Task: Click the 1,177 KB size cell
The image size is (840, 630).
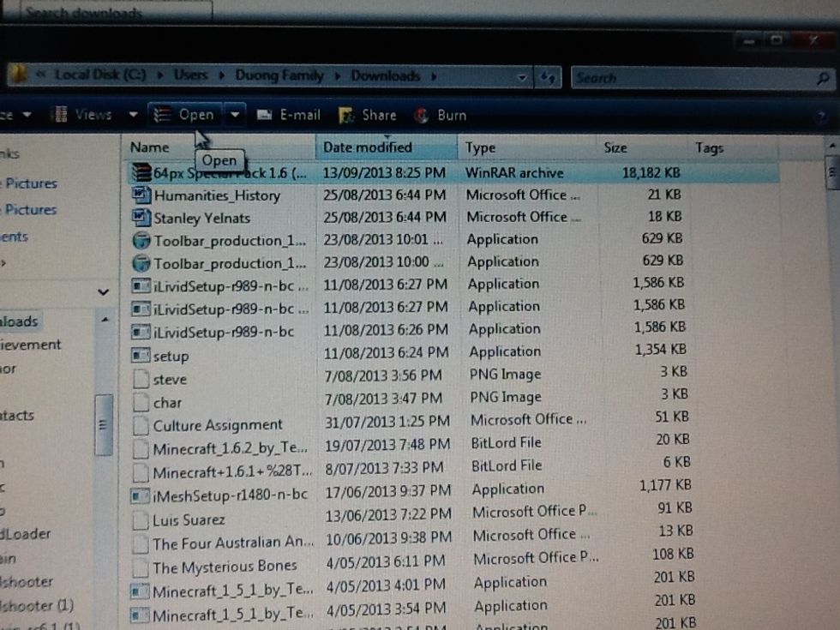Action: tap(665, 485)
